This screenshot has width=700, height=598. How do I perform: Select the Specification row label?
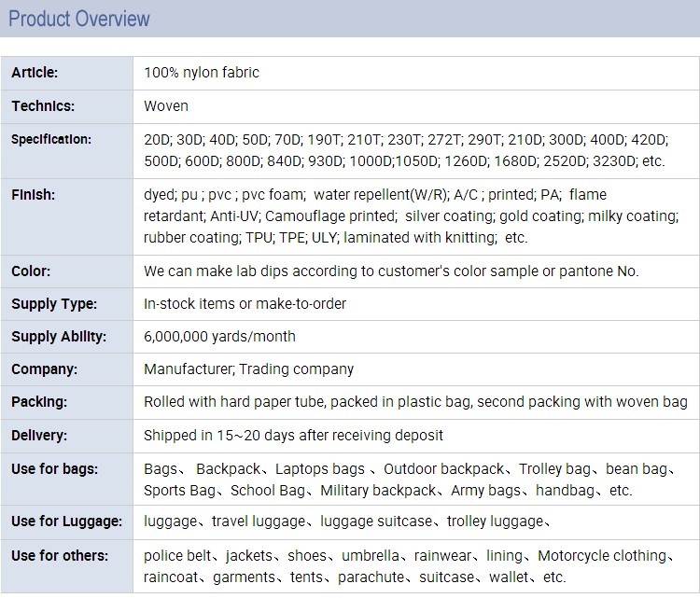point(51,139)
